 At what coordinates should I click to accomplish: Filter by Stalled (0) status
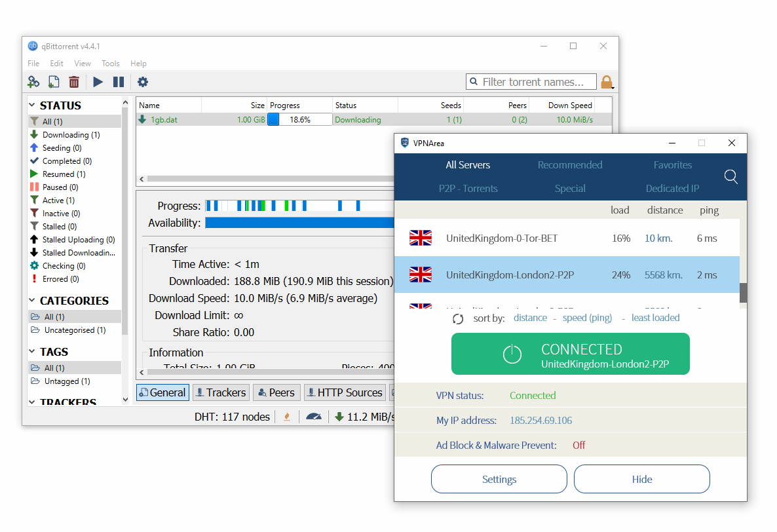point(60,227)
